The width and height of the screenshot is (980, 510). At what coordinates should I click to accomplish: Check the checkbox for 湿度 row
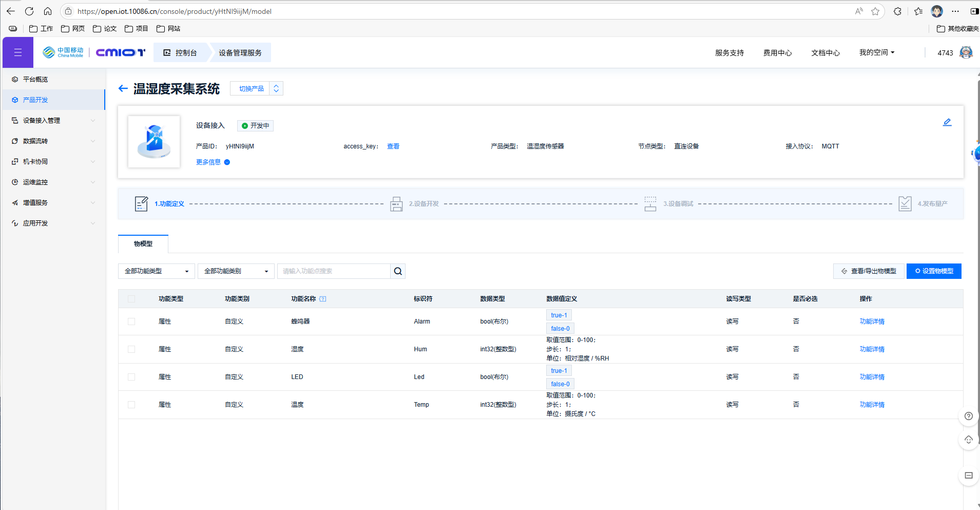131,349
